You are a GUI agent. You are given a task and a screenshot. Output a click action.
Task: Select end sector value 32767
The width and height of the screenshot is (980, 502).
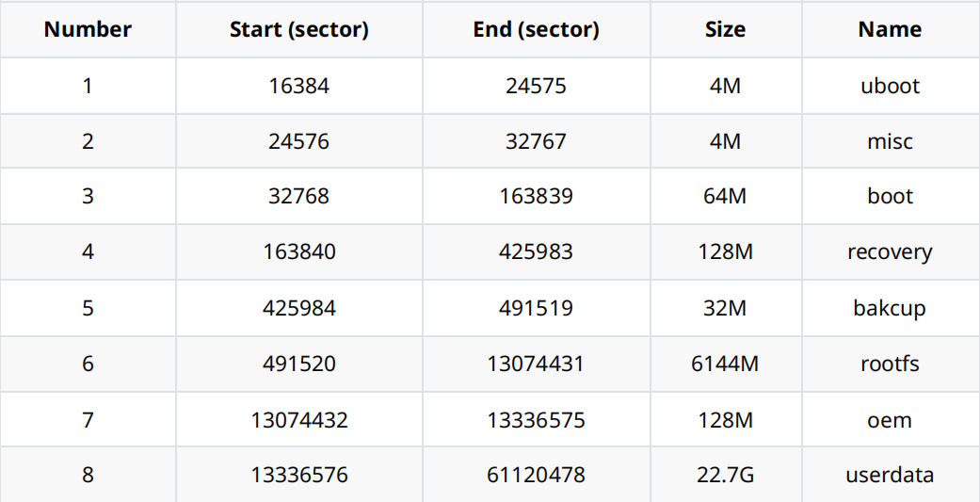click(536, 141)
